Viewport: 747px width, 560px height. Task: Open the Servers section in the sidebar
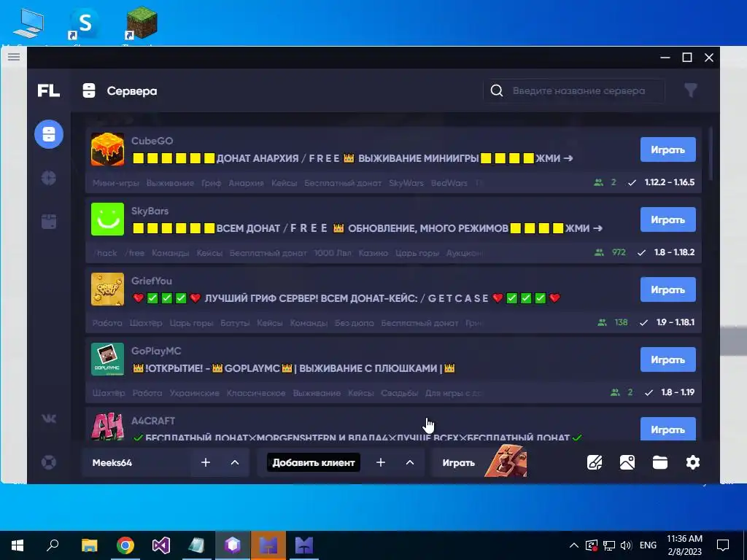(x=49, y=134)
